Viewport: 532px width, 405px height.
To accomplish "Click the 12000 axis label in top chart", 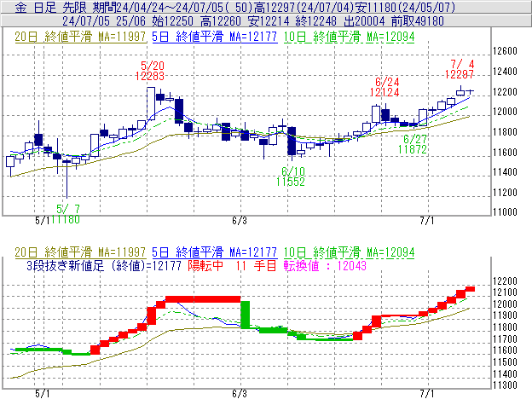I will point(505,112).
